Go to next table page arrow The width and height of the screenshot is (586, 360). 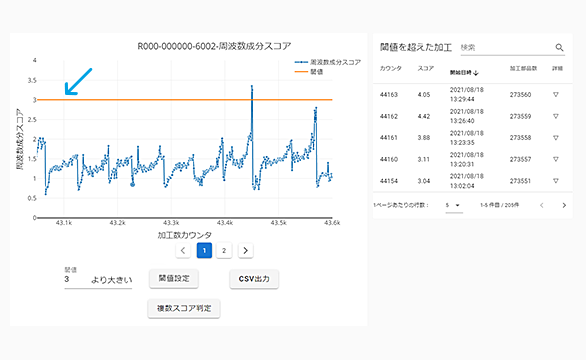tap(564, 205)
